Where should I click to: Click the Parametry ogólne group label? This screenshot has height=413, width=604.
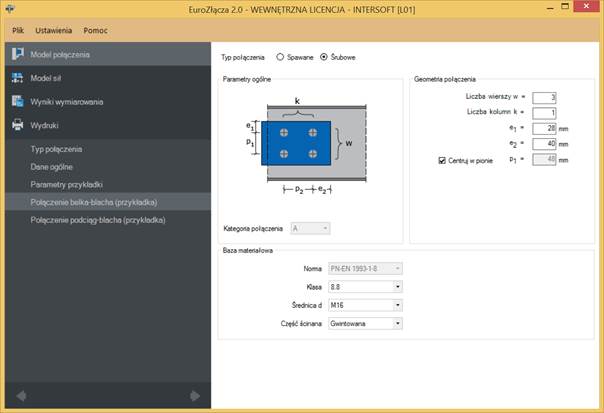point(247,79)
